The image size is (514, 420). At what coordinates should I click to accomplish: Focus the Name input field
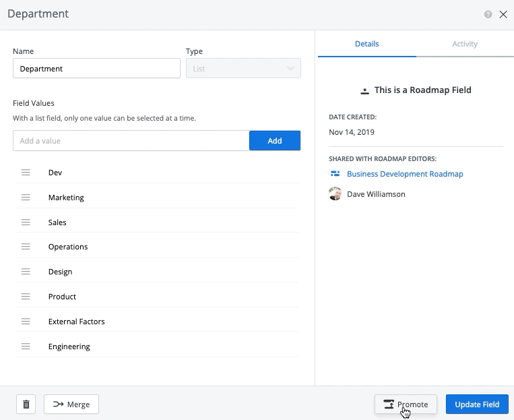pos(96,69)
